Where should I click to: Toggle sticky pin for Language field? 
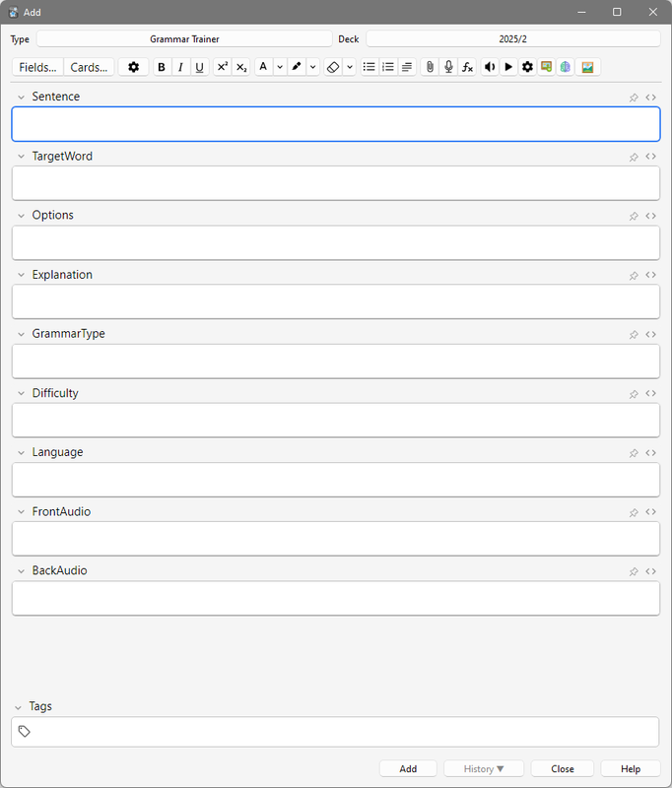(x=634, y=453)
